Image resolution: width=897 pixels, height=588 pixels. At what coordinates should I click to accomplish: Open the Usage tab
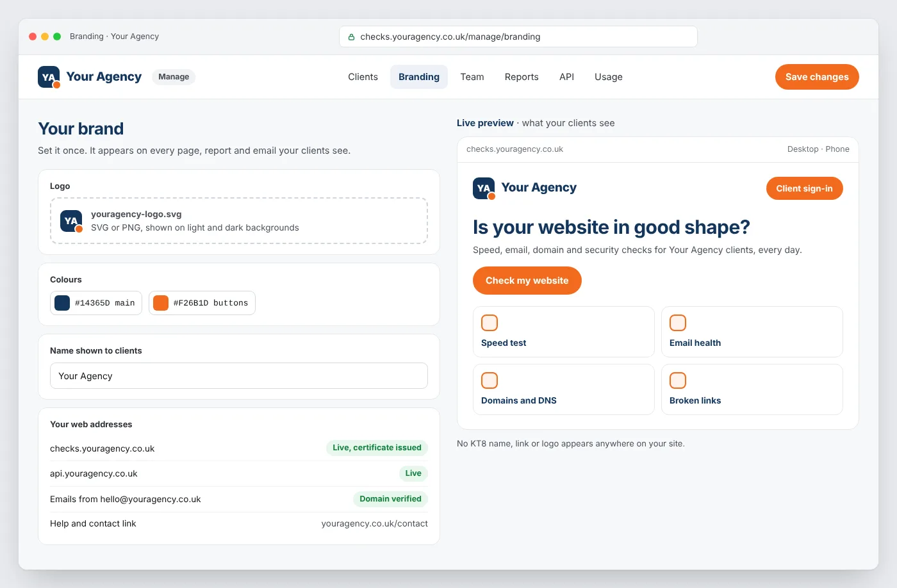click(609, 77)
